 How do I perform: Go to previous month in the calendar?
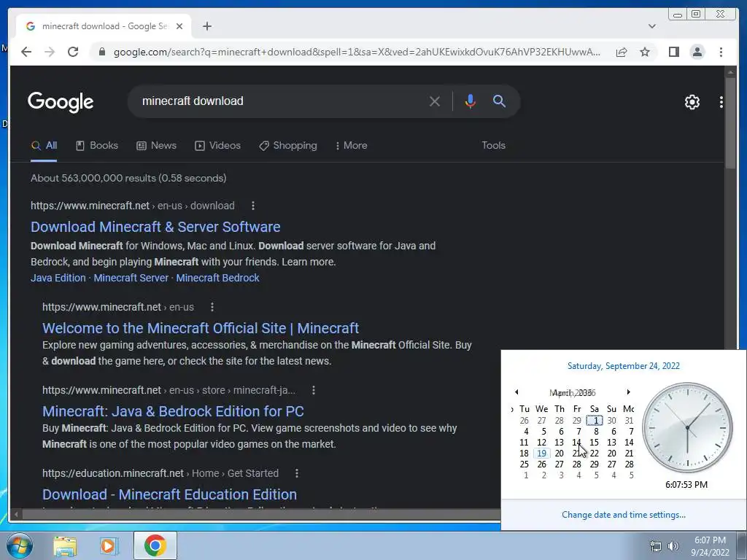click(x=516, y=392)
